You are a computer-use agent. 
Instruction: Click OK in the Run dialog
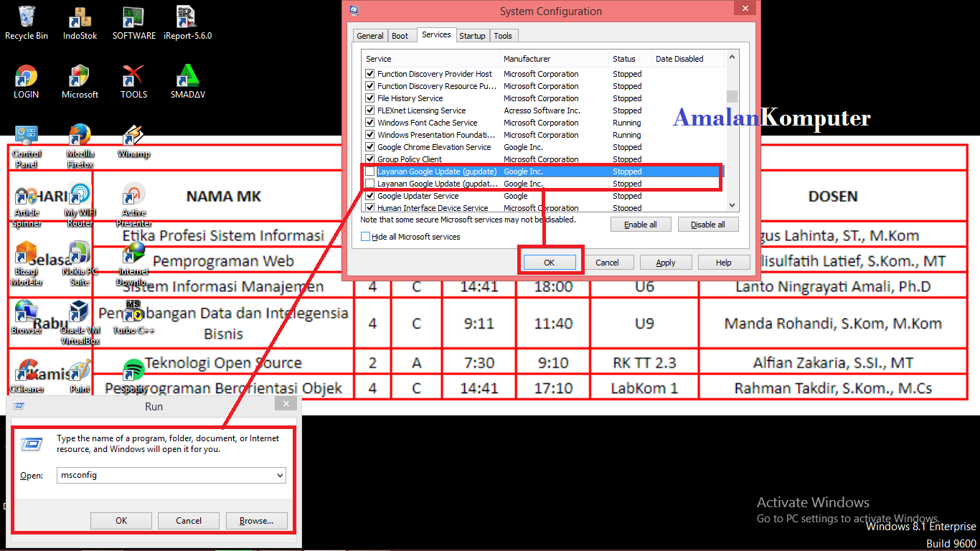121,521
